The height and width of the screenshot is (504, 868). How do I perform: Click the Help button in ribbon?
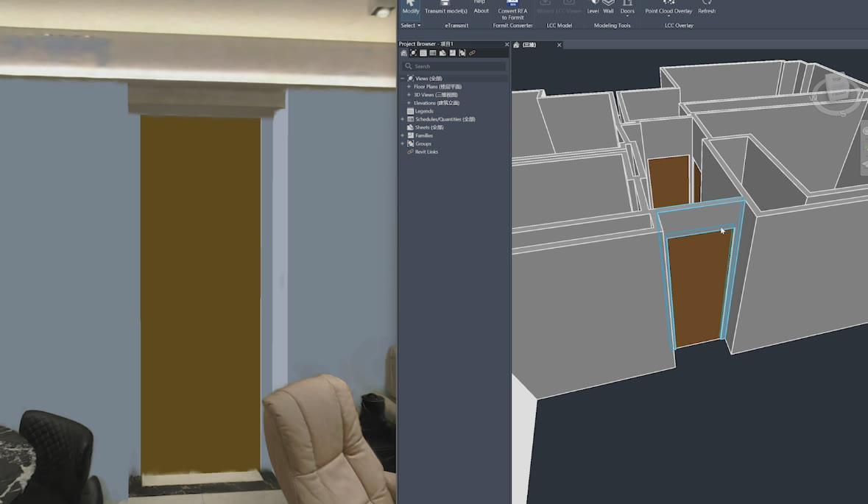point(479,1)
